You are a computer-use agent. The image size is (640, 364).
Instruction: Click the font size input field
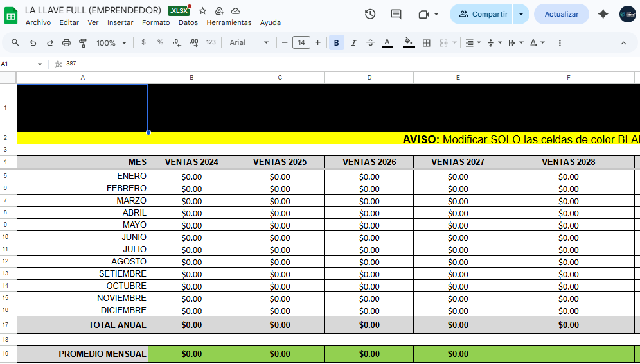[301, 43]
